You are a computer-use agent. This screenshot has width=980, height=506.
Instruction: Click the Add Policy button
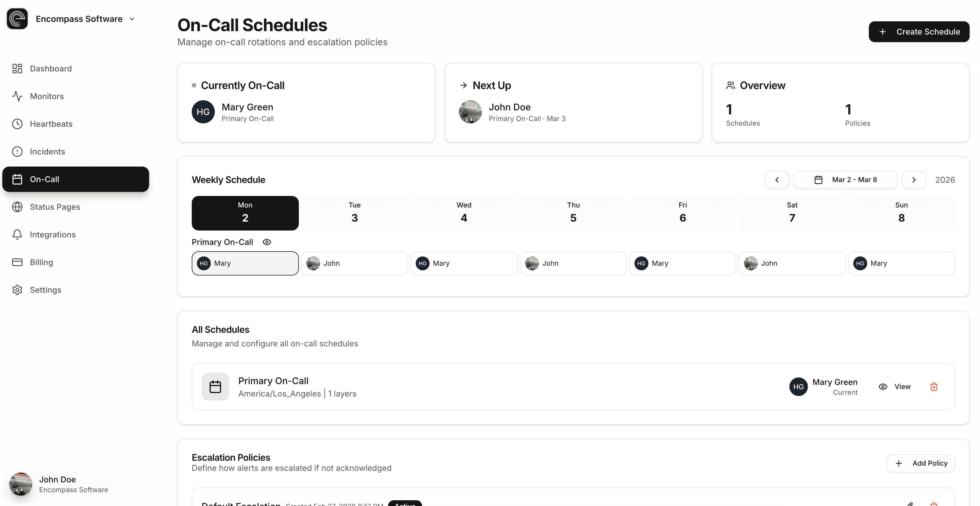(921, 463)
